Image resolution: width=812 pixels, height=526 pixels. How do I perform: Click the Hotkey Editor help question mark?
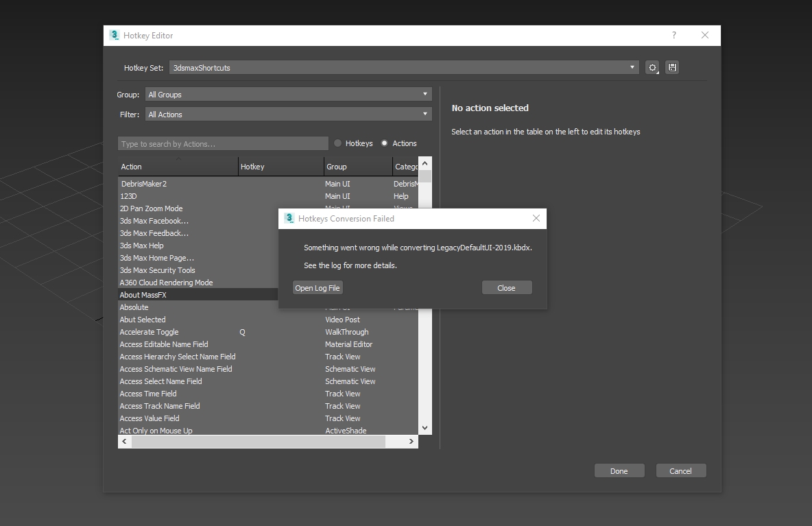(673, 35)
